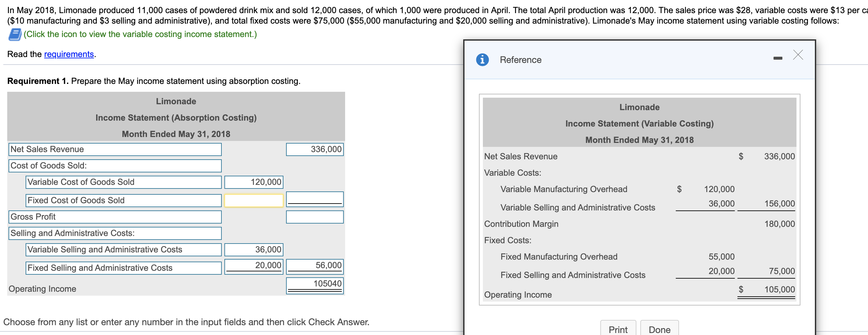Click the empty Gross Profit amount field

pyautogui.click(x=315, y=217)
